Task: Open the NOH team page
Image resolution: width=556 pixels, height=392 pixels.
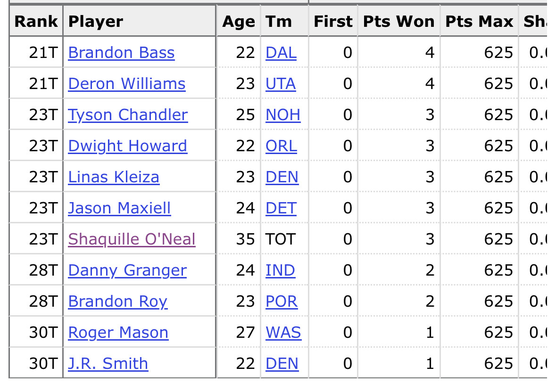Action: point(283,115)
